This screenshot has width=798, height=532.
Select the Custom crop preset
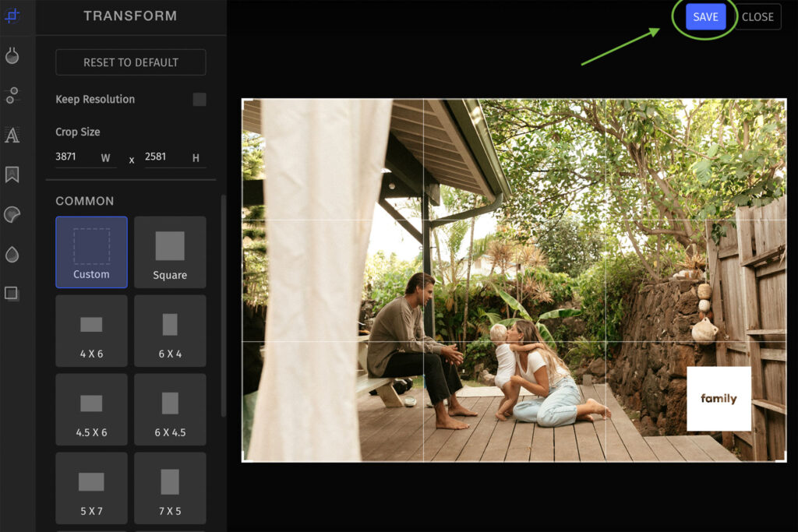pos(91,251)
